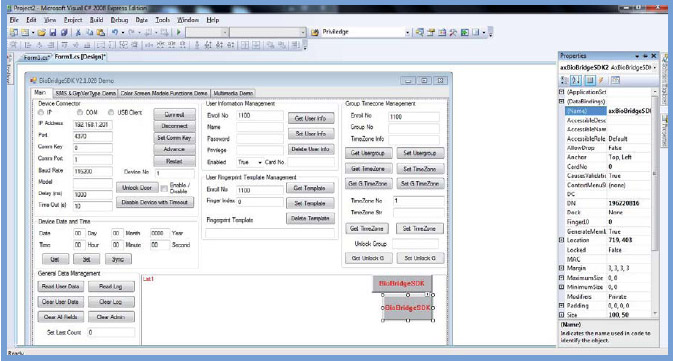The height and width of the screenshot is (362, 674).
Task: Click the Unlock Door button
Action: [137, 188]
